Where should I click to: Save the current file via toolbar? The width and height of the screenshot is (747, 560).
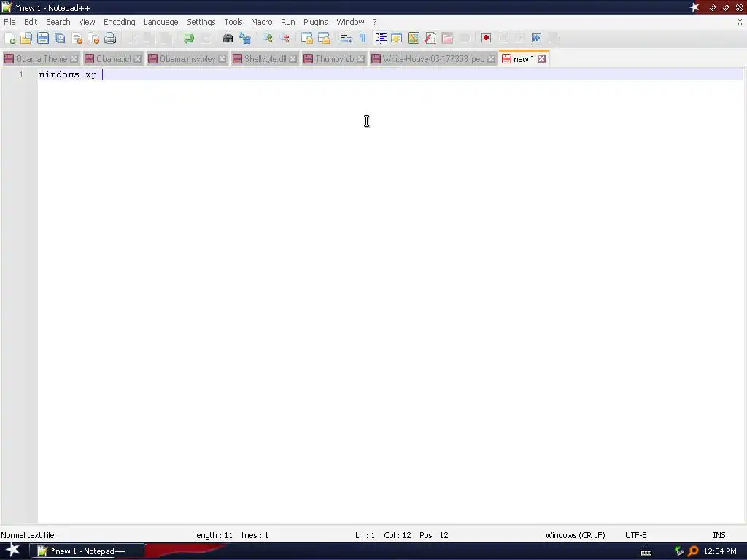pyautogui.click(x=43, y=38)
